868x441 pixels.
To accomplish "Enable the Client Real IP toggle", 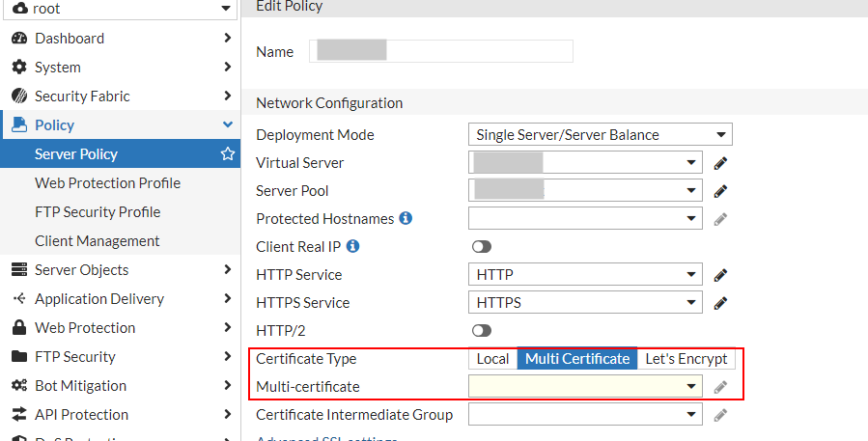I will [x=481, y=247].
